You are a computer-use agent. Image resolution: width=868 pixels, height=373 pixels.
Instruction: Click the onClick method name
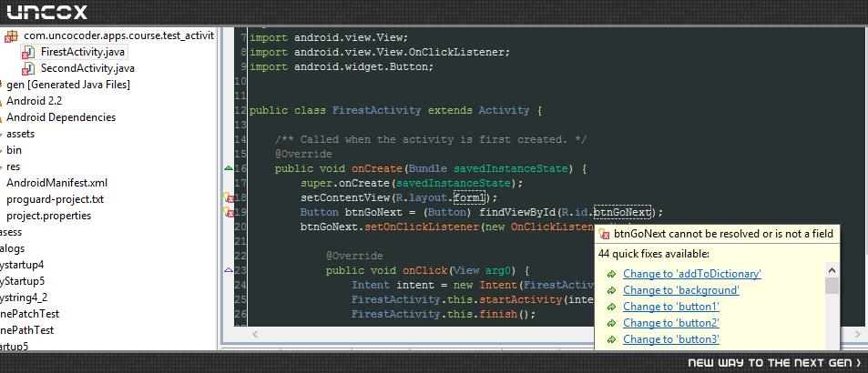424,271
